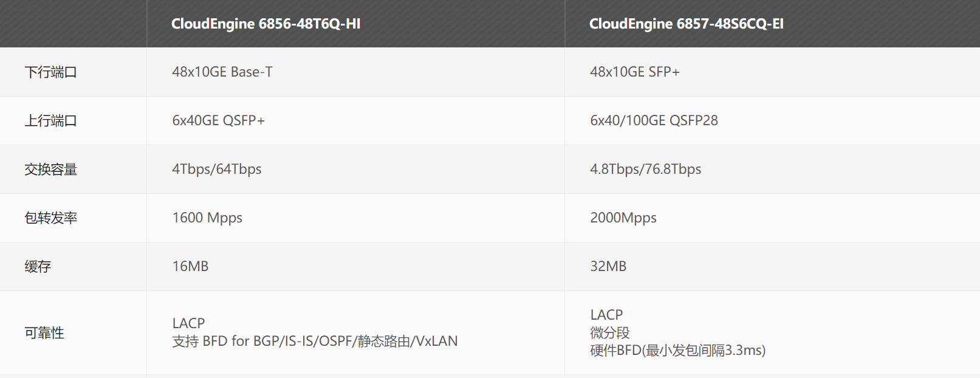Select the 6x40/100GE QSFP28 value
Image resolution: width=980 pixels, height=378 pixels.
pyautogui.click(x=654, y=120)
